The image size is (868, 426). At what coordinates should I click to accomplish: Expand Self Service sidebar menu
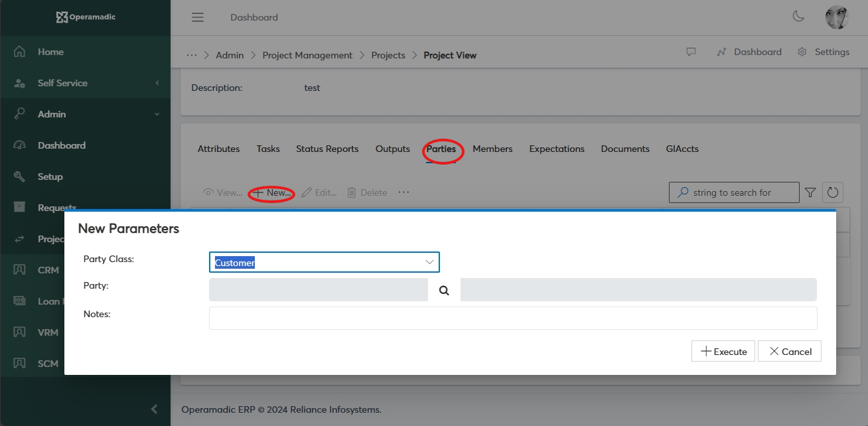85,83
